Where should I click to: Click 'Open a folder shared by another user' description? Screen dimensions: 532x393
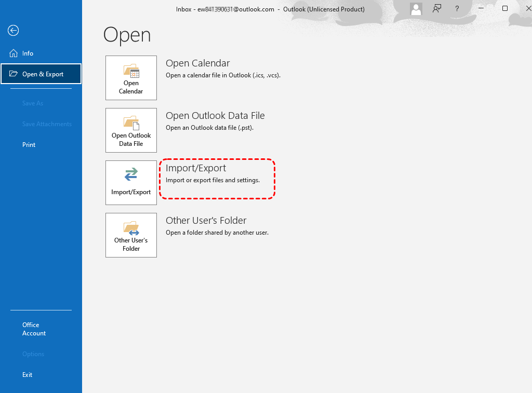click(217, 233)
